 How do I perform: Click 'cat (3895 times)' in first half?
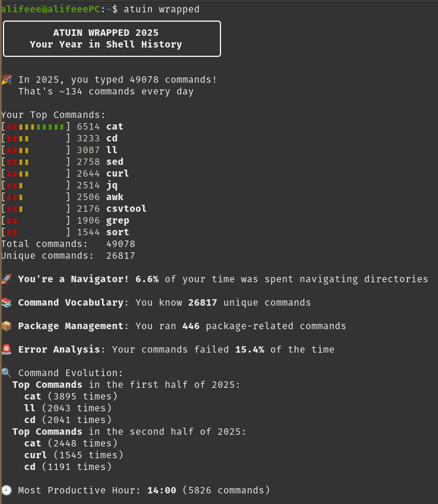71,396
